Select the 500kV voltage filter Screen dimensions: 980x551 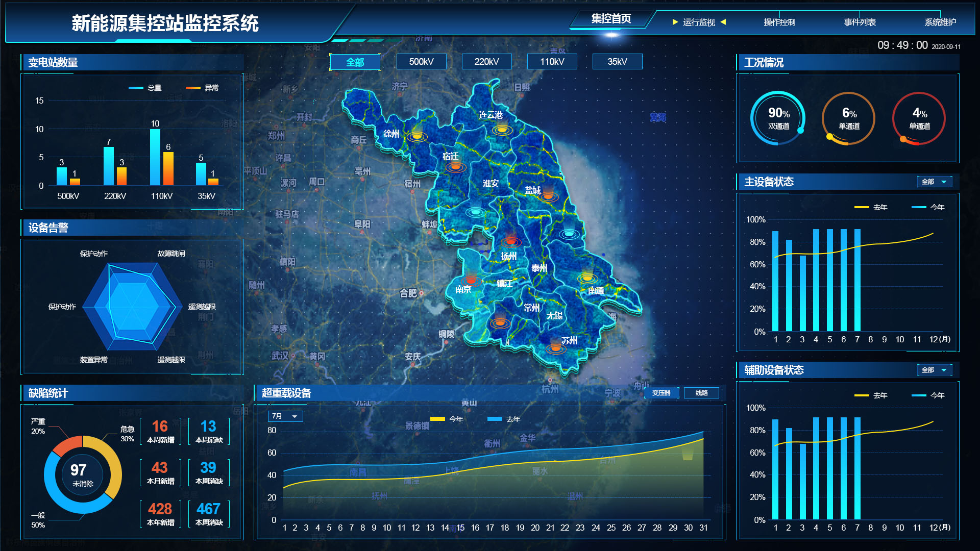pos(421,62)
